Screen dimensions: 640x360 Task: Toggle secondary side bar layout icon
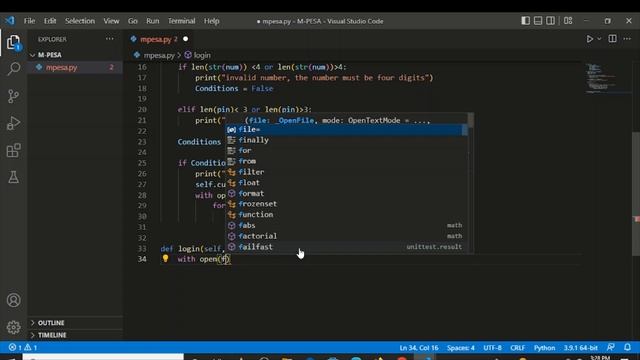click(x=550, y=20)
